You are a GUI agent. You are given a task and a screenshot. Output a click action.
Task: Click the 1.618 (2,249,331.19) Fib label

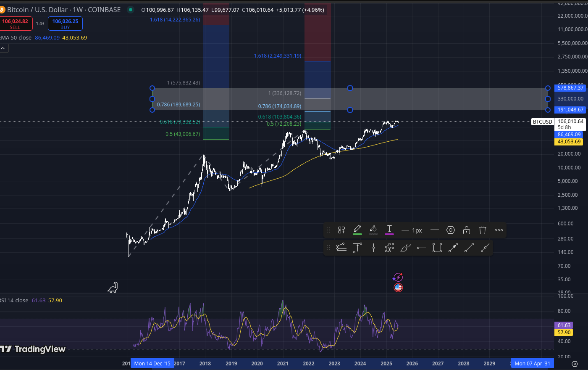277,56
